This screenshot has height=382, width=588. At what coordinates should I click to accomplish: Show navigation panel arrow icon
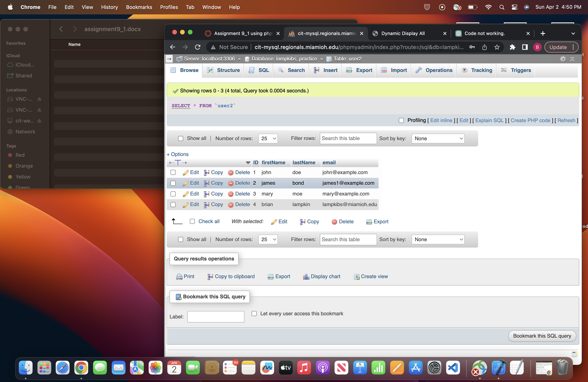pyautogui.click(x=169, y=59)
